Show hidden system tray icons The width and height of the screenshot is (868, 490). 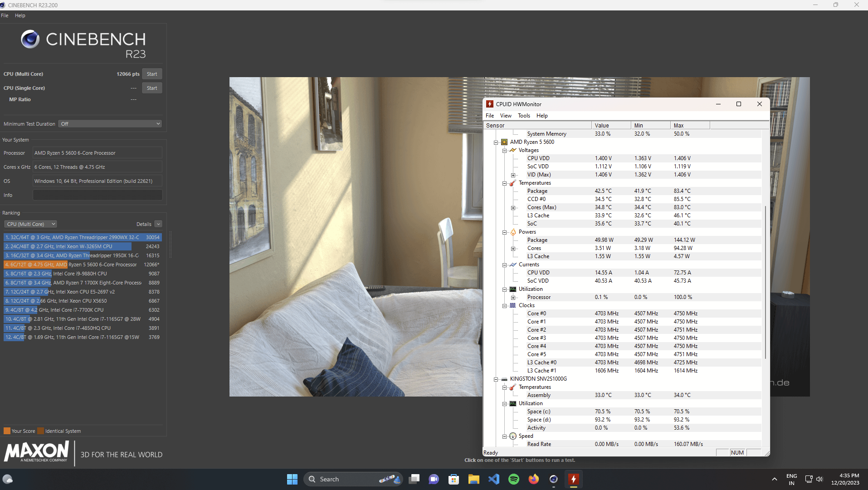tap(775, 479)
